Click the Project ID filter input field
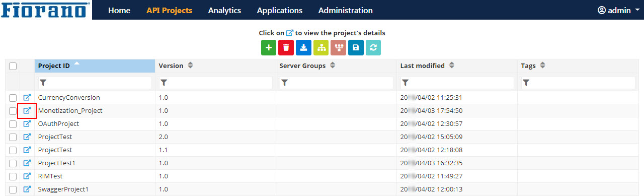This screenshot has height=196, width=644. (95, 83)
